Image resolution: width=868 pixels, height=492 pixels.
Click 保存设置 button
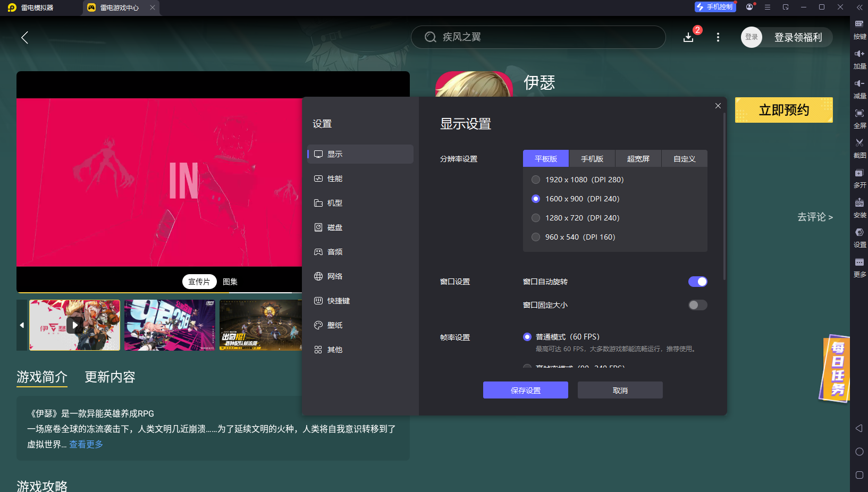point(526,390)
